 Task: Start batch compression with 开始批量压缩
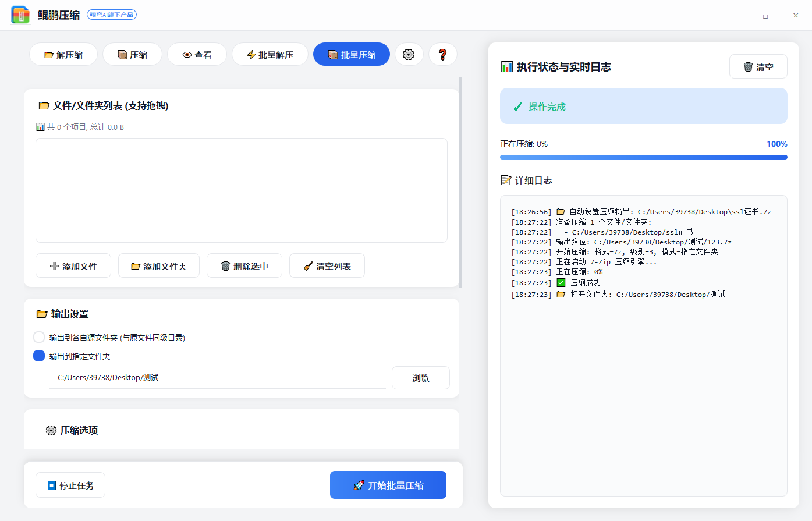click(x=388, y=484)
